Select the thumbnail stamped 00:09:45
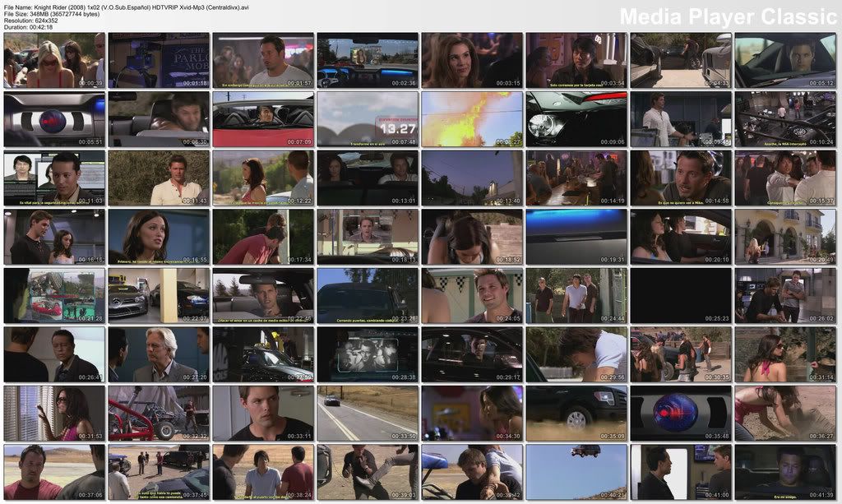This screenshot has width=842, height=504. pos(681,119)
